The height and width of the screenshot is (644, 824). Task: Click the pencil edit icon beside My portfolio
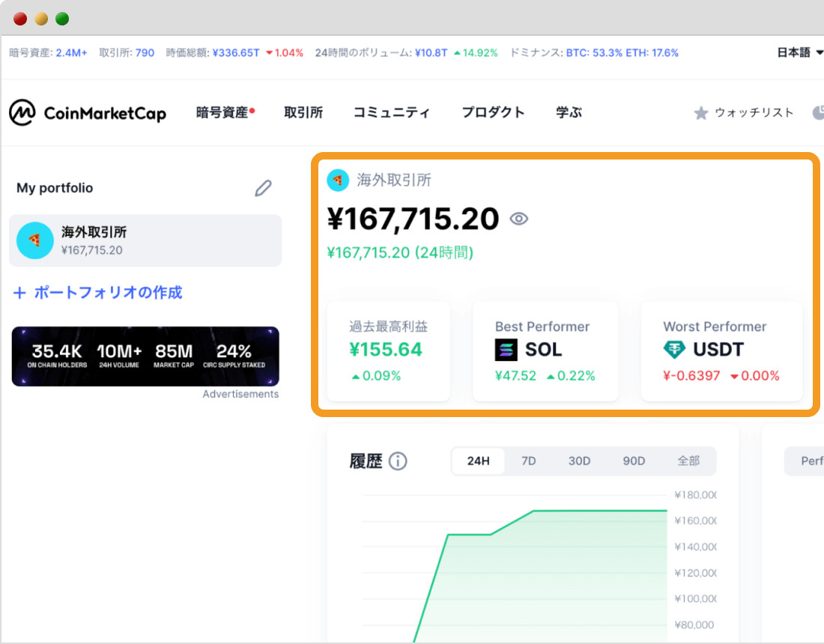263,188
